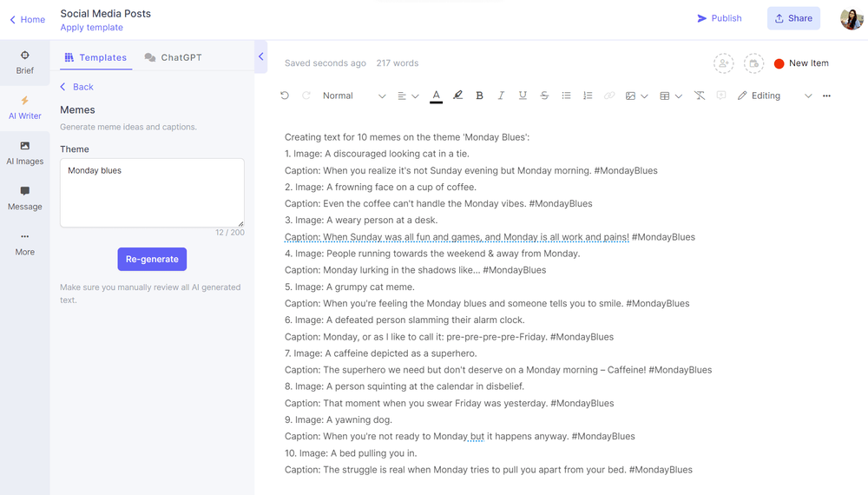
Task: Click the assign user icon
Action: (x=724, y=63)
